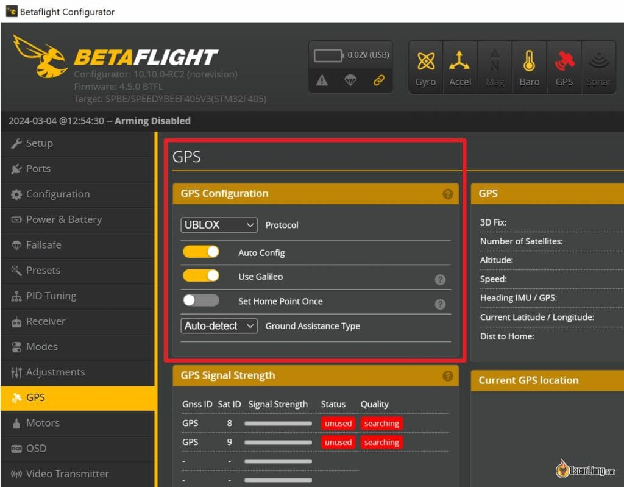624x487 pixels.
Task: Click the Accel sensor status icon
Action: click(x=460, y=60)
